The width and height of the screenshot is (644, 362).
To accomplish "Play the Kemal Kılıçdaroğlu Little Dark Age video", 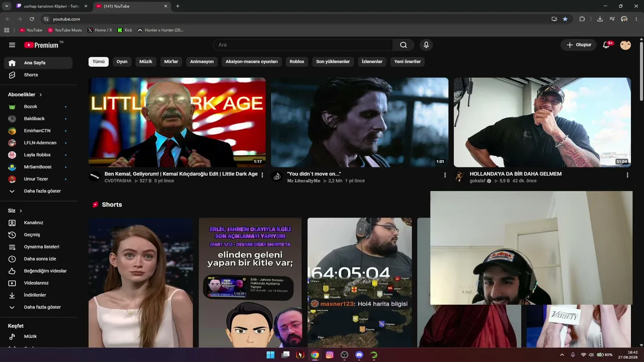I will (x=177, y=122).
